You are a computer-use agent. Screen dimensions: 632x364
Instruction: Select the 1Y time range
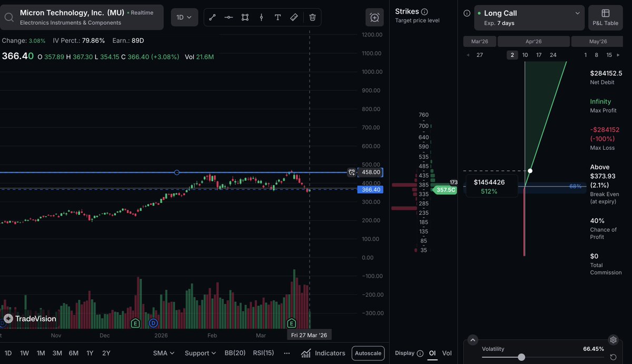coord(90,353)
